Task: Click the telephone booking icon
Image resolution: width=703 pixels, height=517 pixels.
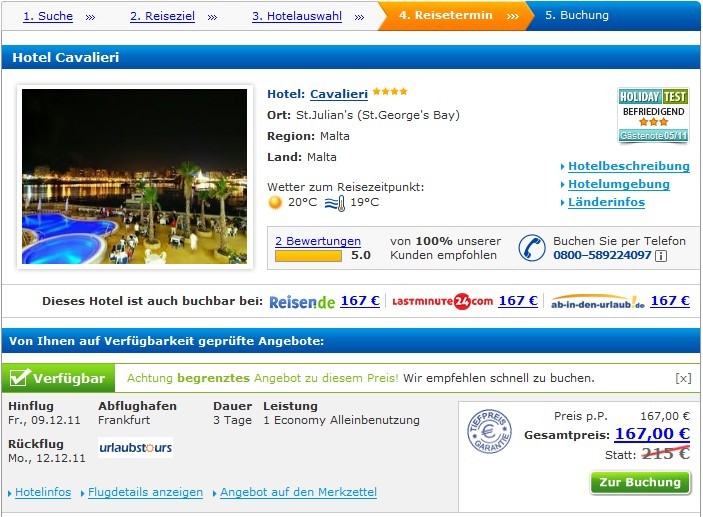Action: (532, 248)
